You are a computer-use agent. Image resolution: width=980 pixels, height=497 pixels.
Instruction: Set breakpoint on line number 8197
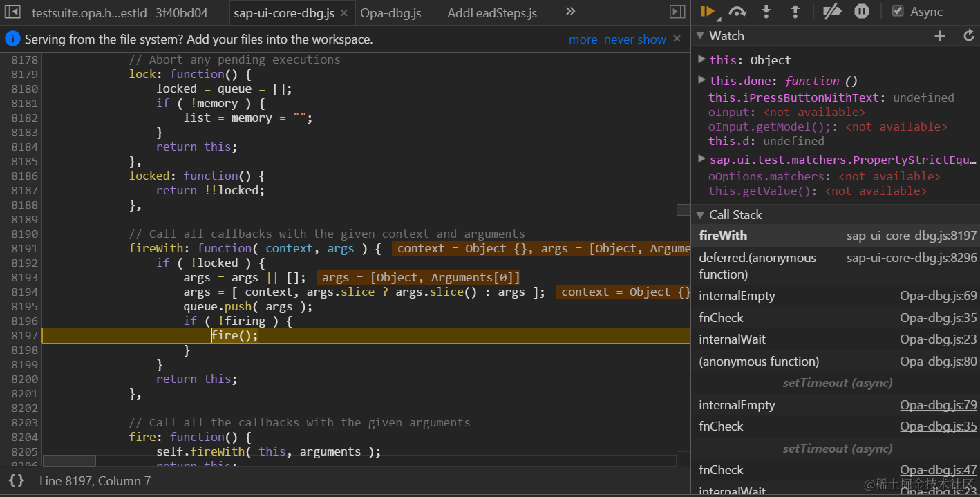click(24, 335)
